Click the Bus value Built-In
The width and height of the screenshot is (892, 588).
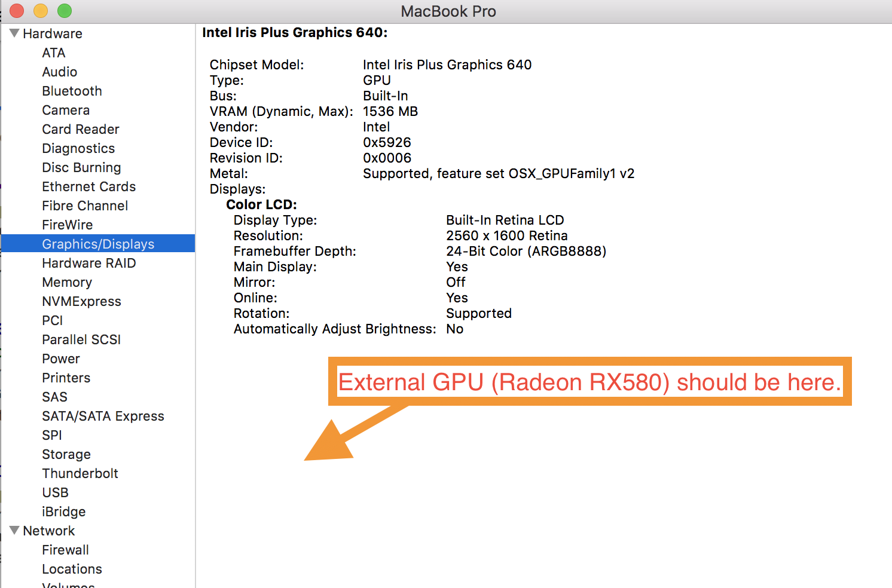(x=386, y=96)
